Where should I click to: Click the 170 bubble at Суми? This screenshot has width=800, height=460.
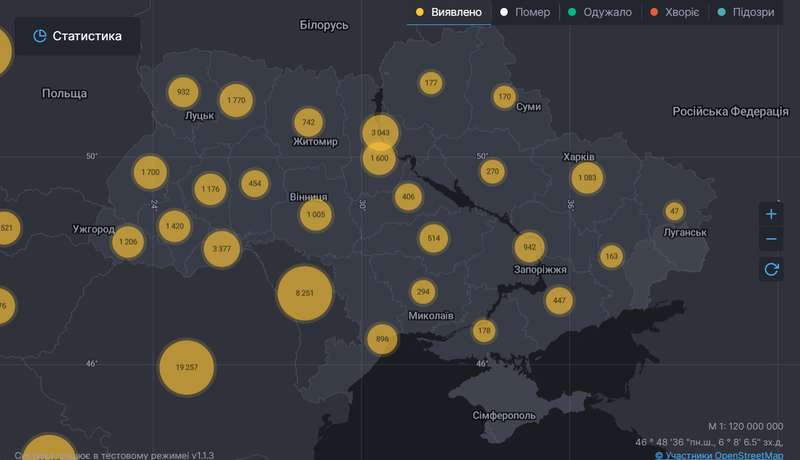click(504, 97)
